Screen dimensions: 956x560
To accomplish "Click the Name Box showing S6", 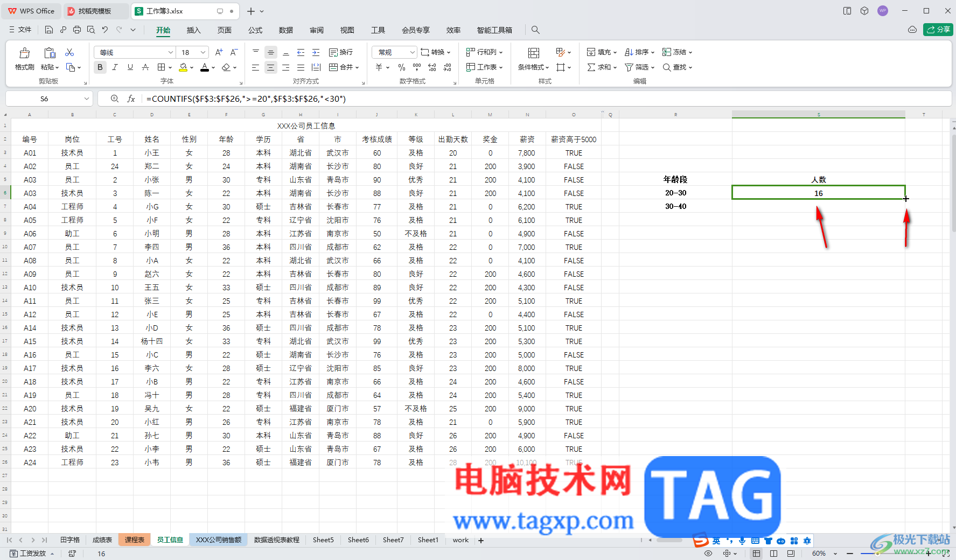I will coord(44,99).
